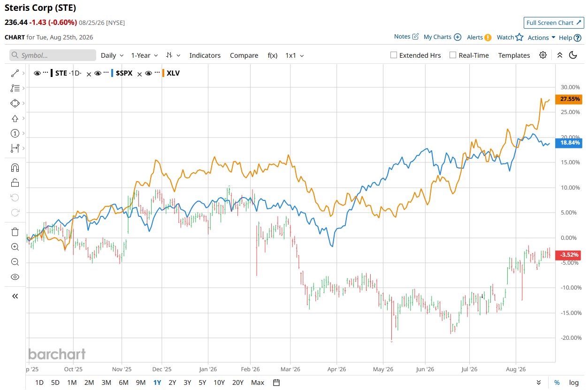Click the unlock drawings padlock icon
Screen dimensions: 588x390
click(x=15, y=183)
